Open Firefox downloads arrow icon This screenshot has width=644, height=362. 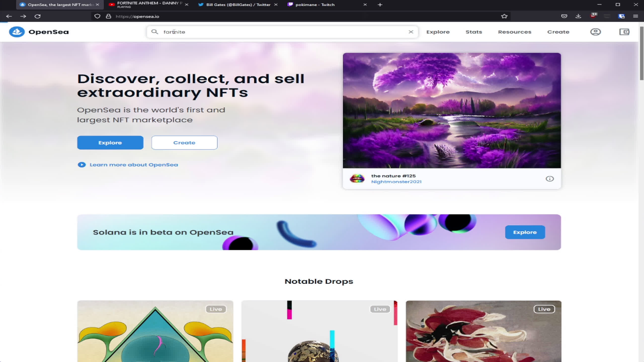[x=578, y=16]
